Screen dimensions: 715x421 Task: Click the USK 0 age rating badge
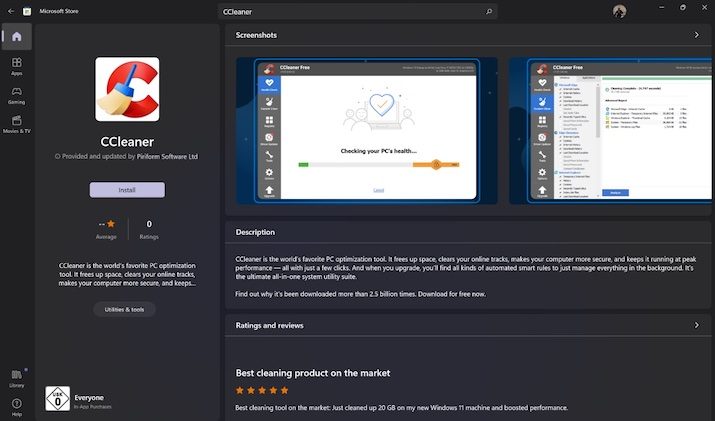57,398
